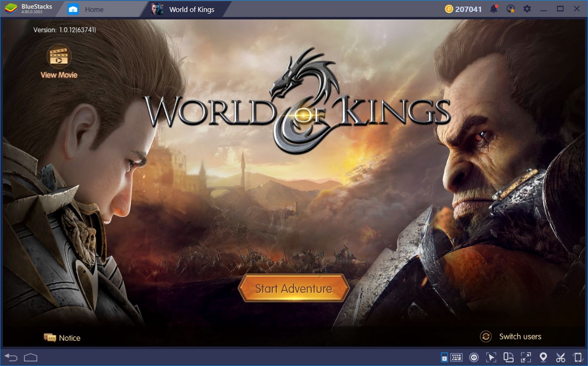The image size is (588, 366).
Task: Open the keymapping keyboard icon
Action: coord(457,357)
